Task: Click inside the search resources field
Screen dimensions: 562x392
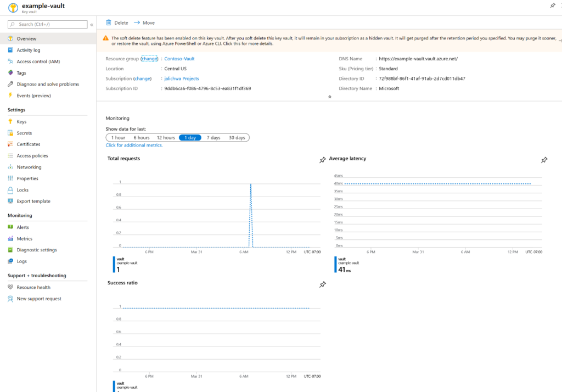Action: 47,24
